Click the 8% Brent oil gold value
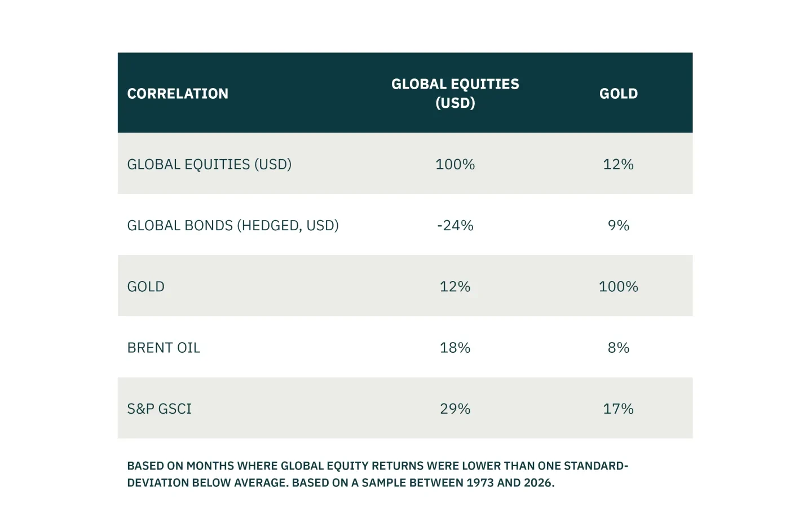Viewport: 812px width, 526px height. tap(619, 348)
